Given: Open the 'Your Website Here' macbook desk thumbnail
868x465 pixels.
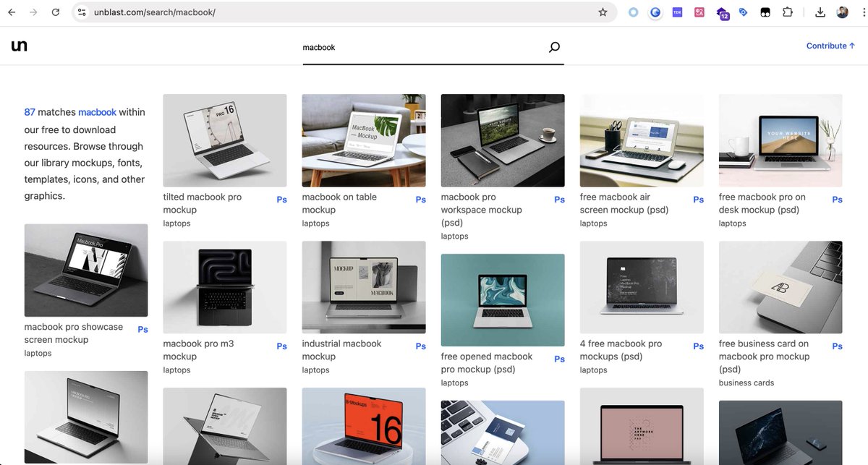Looking at the screenshot, I should (780, 140).
